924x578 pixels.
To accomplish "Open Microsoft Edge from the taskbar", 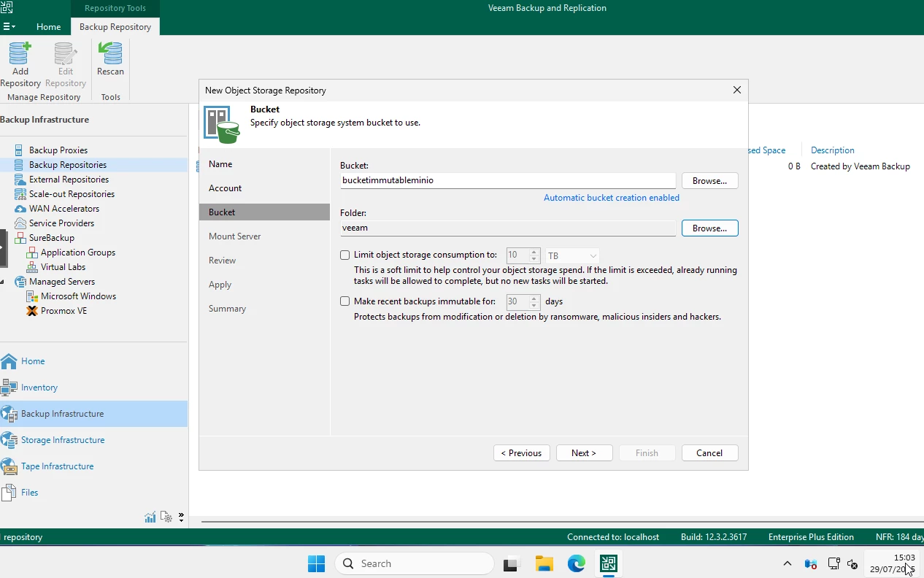I will click(577, 563).
